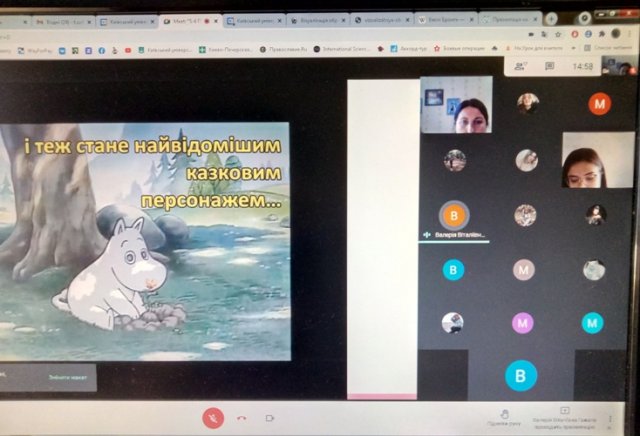Show the participants list via the people icon

click(x=520, y=66)
